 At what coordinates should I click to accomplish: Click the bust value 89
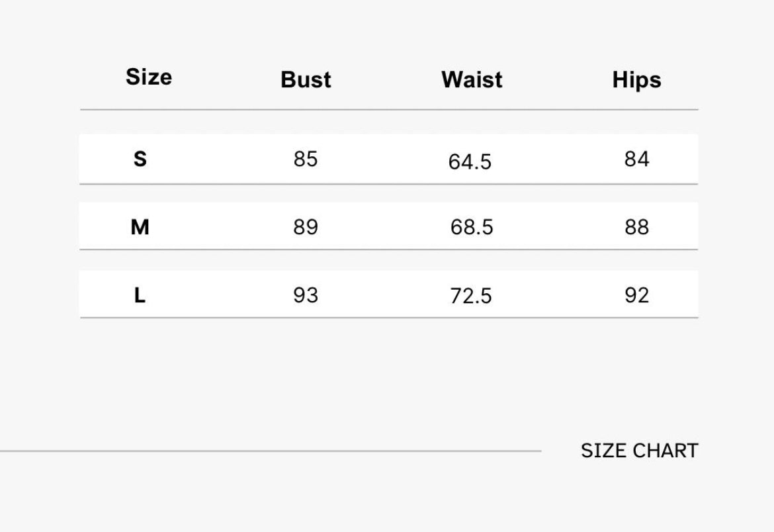click(x=306, y=228)
